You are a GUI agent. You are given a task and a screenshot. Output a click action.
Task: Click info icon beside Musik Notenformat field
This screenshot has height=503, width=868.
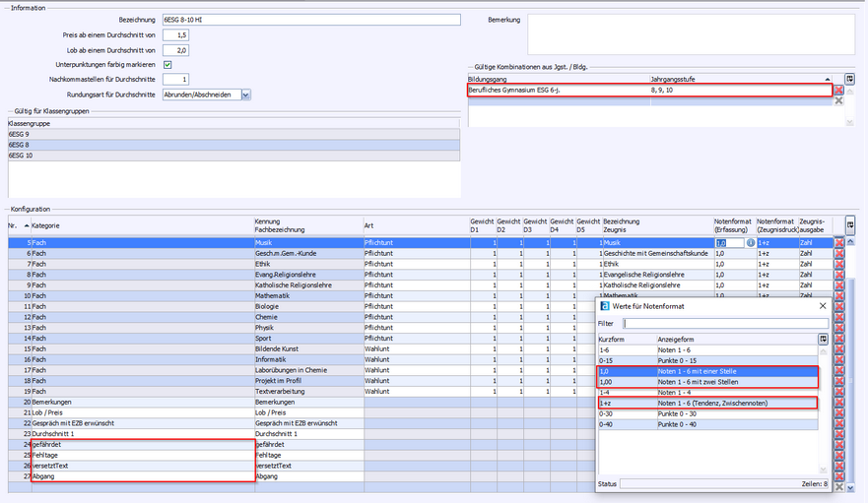tap(751, 242)
